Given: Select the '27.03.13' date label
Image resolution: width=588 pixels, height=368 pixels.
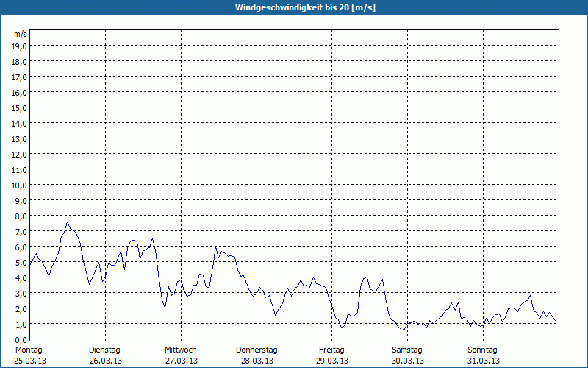Looking at the screenshot, I should (x=182, y=361).
